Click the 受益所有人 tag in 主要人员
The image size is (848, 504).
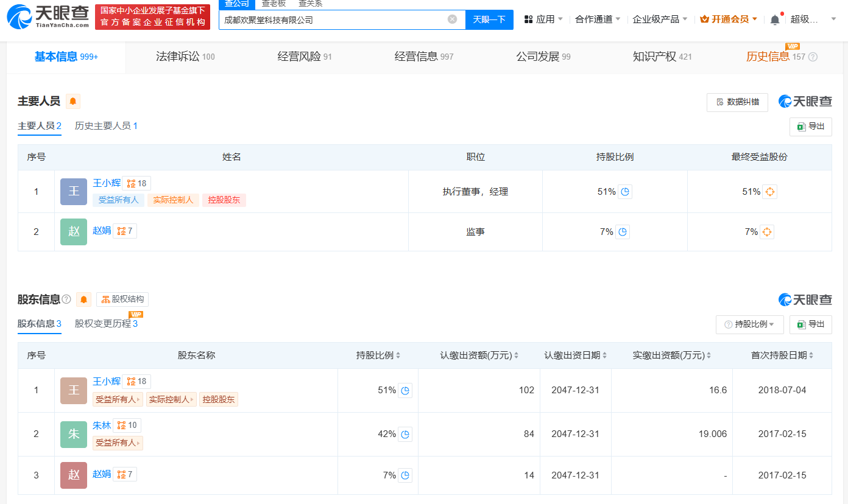click(118, 200)
